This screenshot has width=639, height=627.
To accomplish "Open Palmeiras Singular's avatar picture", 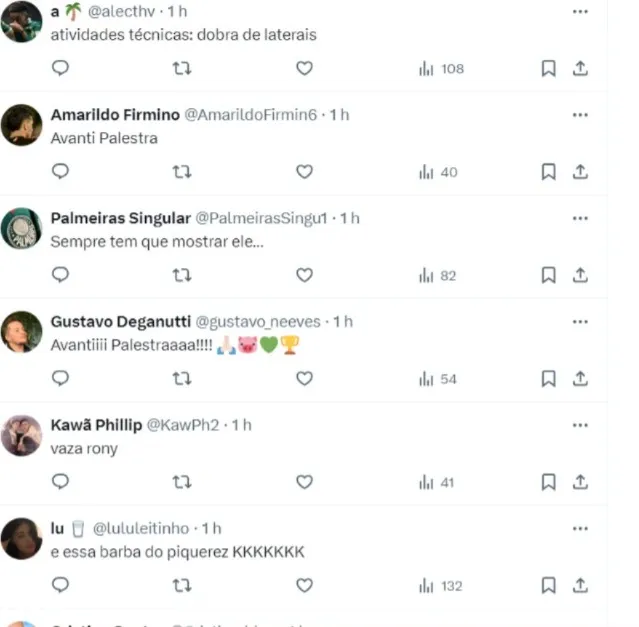I will (x=22, y=229).
